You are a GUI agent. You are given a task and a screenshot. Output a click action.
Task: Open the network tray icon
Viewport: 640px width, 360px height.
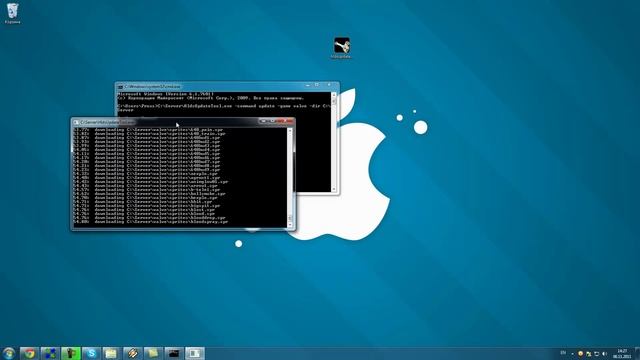pos(597,353)
